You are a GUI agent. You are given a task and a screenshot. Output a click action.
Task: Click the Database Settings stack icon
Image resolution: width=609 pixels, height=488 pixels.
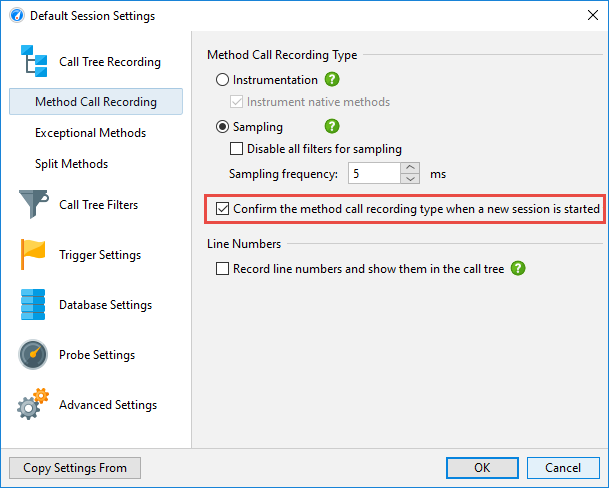(33, 305)
